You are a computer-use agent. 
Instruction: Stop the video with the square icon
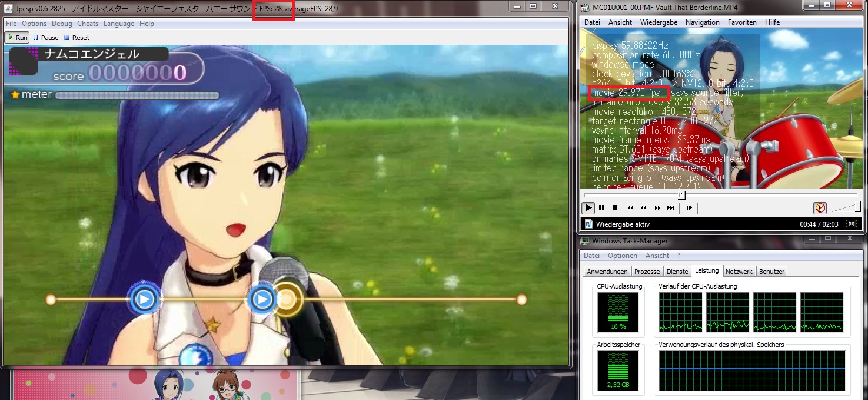(x=615, y=208)
